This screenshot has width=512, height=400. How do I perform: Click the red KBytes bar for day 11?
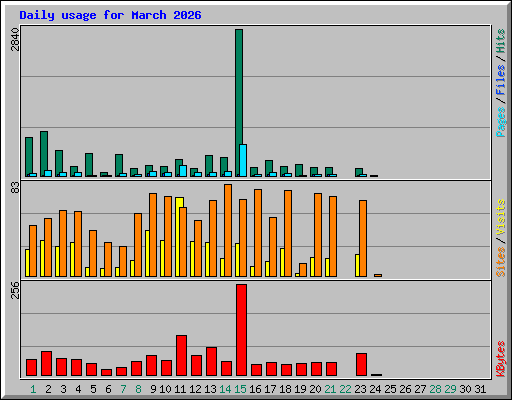pos(181,356)
